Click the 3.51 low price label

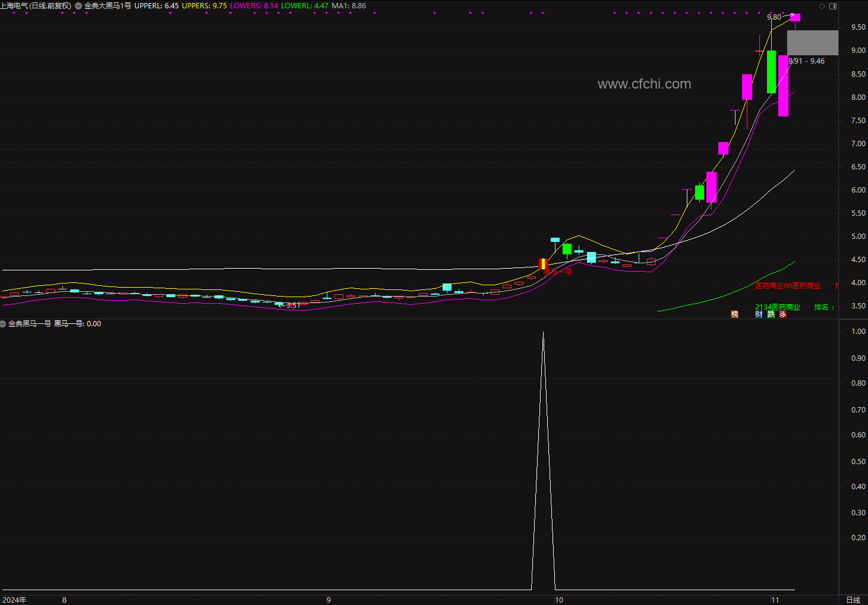pos(293,305)
